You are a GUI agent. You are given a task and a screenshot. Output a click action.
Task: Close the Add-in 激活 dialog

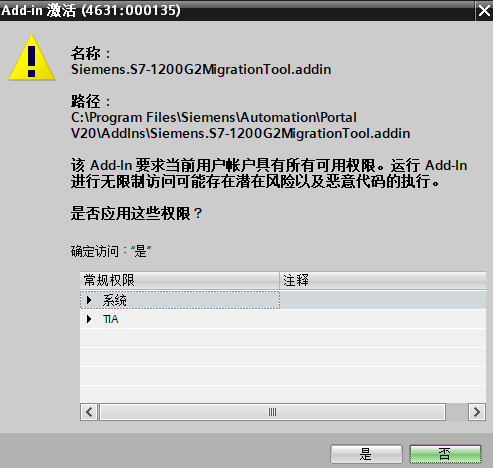coord(484,11)
